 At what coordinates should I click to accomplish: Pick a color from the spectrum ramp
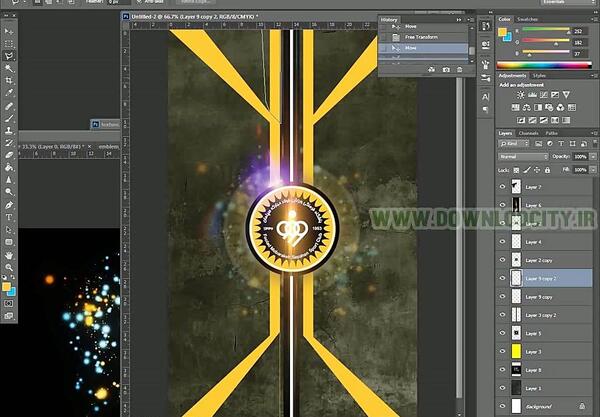pos(544,65)
